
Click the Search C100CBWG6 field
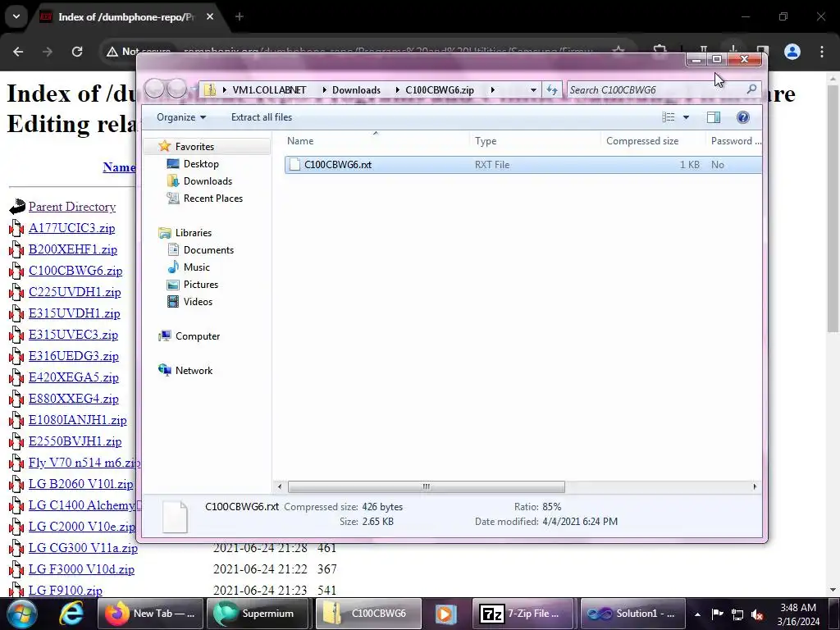(658, 90)
